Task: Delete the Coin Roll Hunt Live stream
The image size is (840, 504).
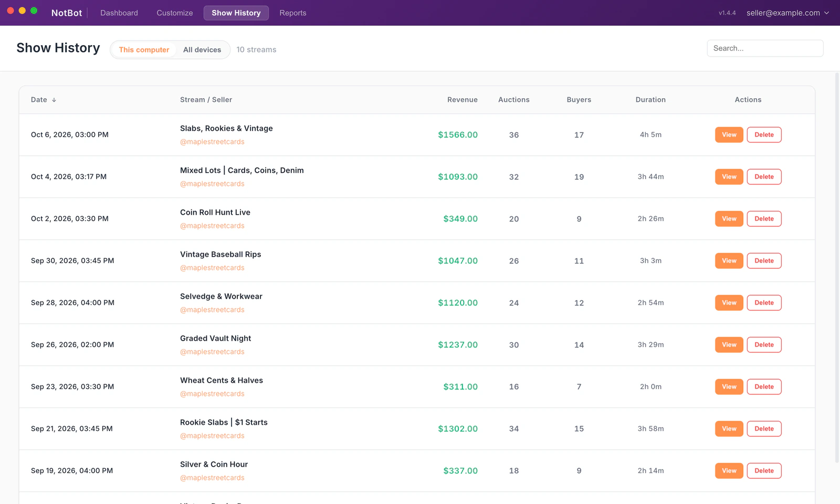Action: (x=764, y=219)
